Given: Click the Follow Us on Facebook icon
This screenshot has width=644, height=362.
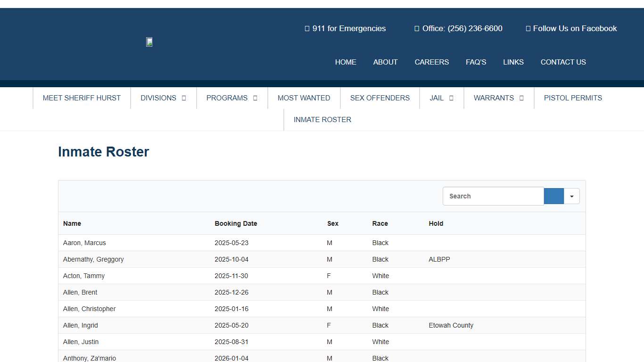Looking at the screenshot, I should point(528,28).
